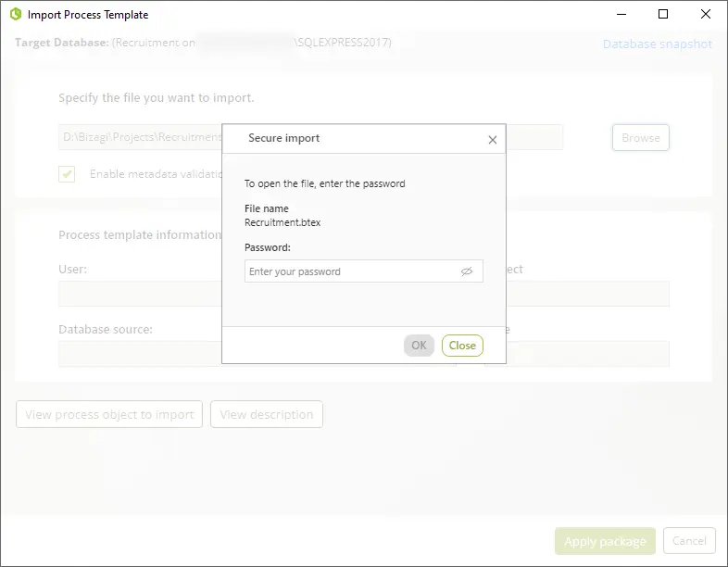Maximize the Import Process Template window
This screenshot has height=567, width=728.
[x=663, y=14]
